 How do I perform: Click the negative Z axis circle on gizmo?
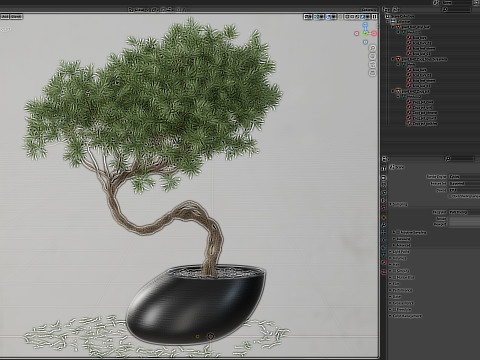365,42
